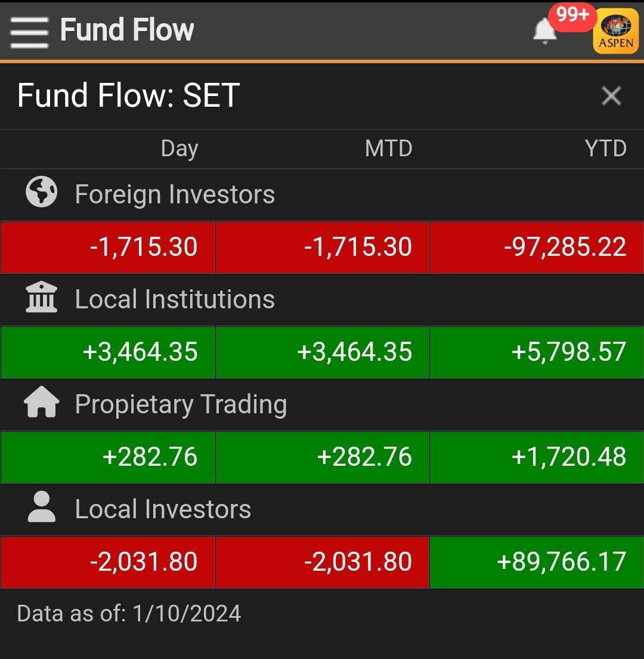Image resolution: width=644 pixels, height=659 pixels.
Task: Select the Foreign Investors row label
Action: coord(175,195)
